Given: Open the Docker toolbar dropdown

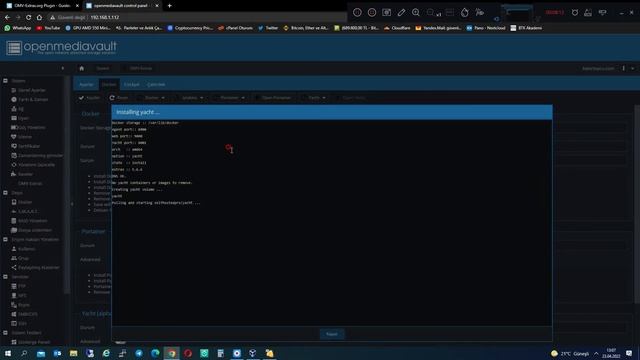Looking at the screenshot, I should 152,98.
